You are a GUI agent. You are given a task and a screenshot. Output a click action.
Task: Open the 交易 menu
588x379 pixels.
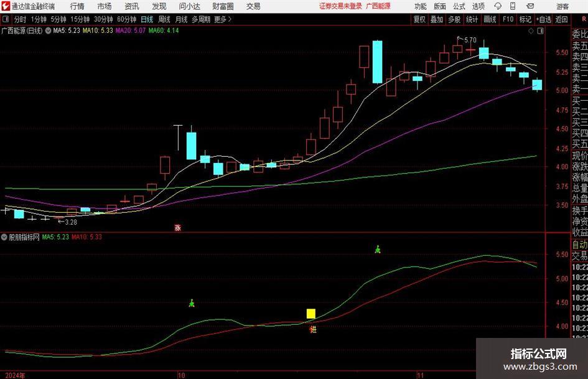253,6
